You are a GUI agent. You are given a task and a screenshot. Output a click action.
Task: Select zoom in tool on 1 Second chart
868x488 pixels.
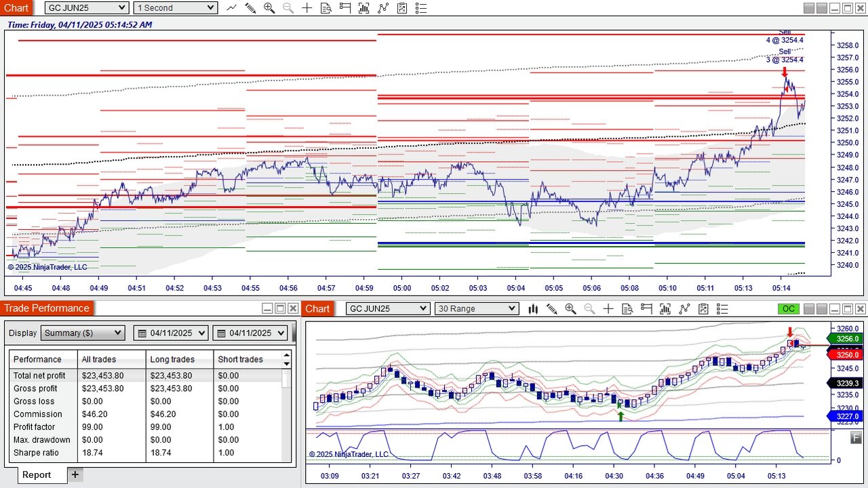pyautogui.click(x=269, y=7)
